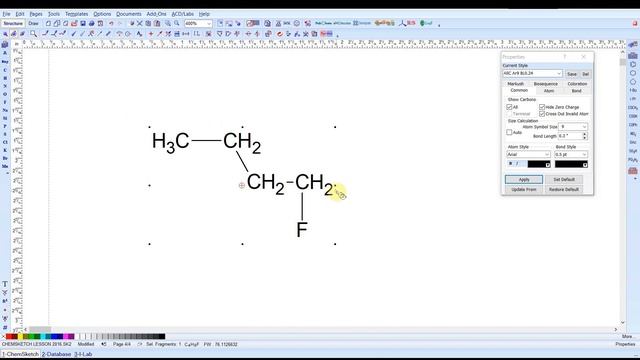Open the File menu

(x=6, y=14)
